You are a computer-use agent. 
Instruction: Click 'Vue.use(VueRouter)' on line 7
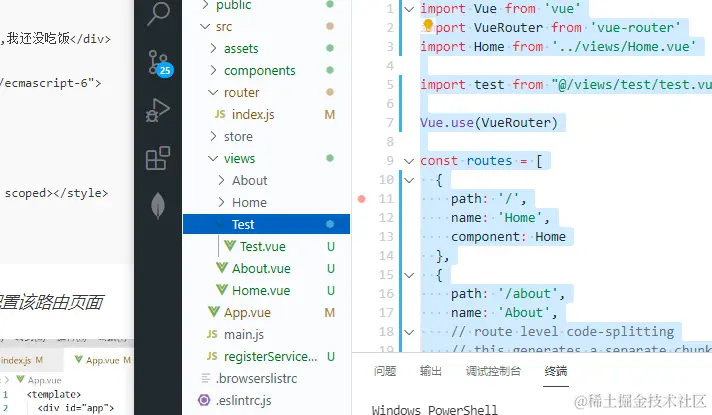coord(489,123)
